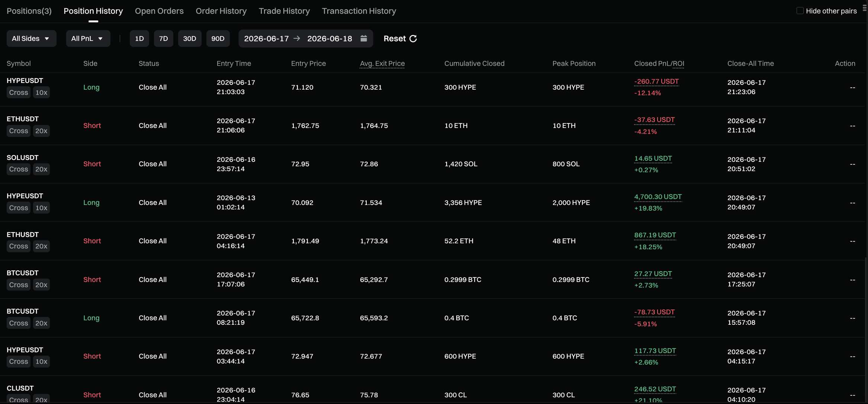
Task: Click the 1,791.49 entry price cell
Action: [305, 241]
